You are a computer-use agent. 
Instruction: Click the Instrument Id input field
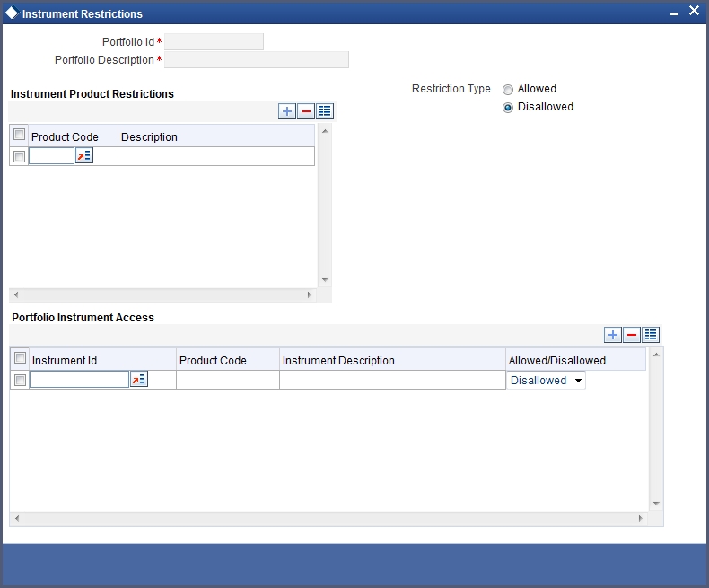click(x=79, y=380)
